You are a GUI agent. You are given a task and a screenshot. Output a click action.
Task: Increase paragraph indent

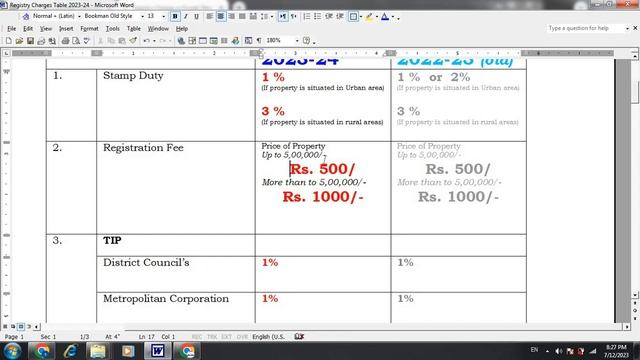point(340,16)
